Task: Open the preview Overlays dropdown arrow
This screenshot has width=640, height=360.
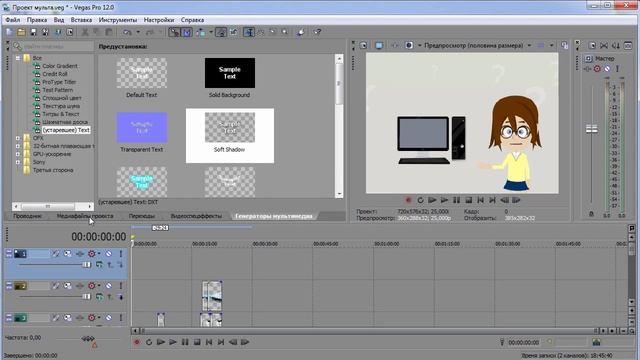Action: (x=552, y=45)
